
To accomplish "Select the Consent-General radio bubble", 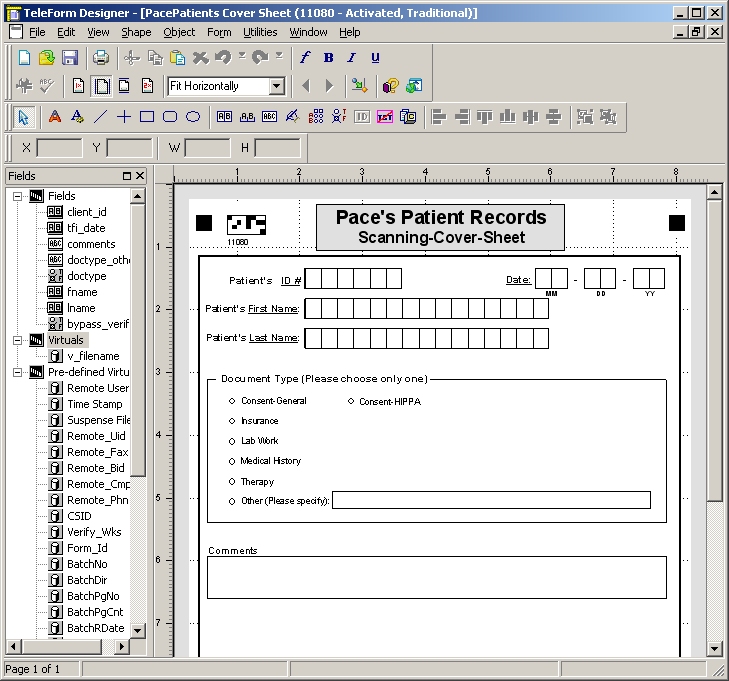I will [x=232, y=401].
